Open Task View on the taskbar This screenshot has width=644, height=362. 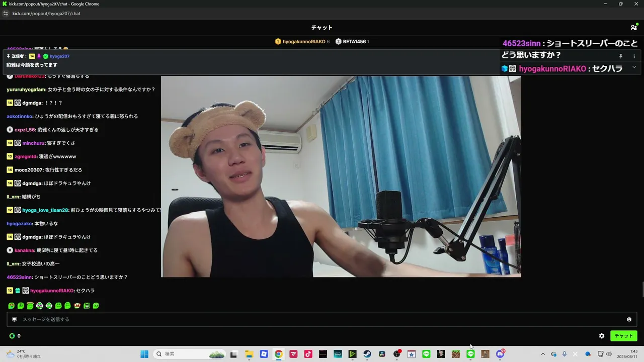(x=233, y=354)
